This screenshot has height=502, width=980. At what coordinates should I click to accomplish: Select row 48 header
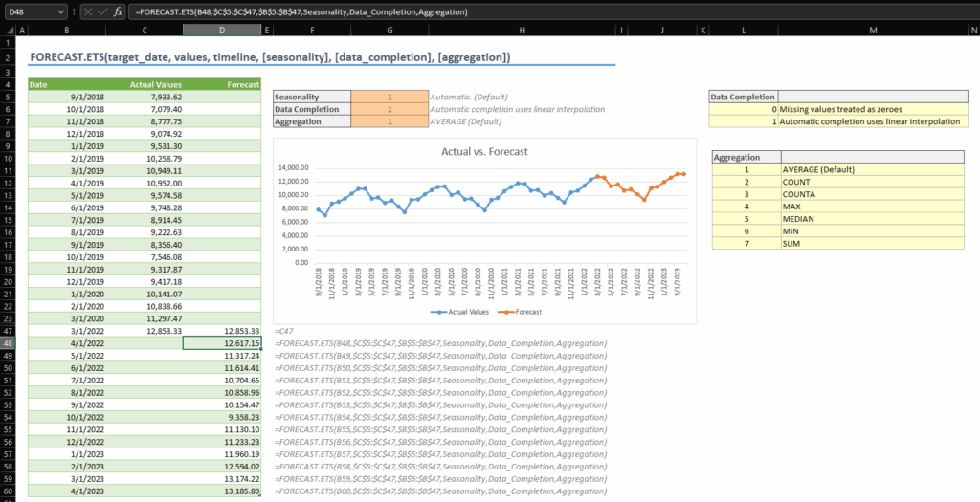pyautogui.click(x=9, y=342)
